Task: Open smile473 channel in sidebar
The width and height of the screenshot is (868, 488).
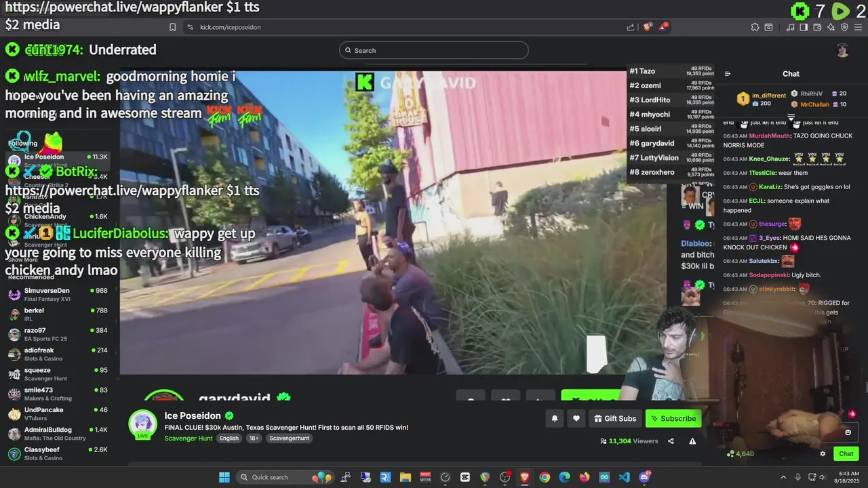Action: 60,394
